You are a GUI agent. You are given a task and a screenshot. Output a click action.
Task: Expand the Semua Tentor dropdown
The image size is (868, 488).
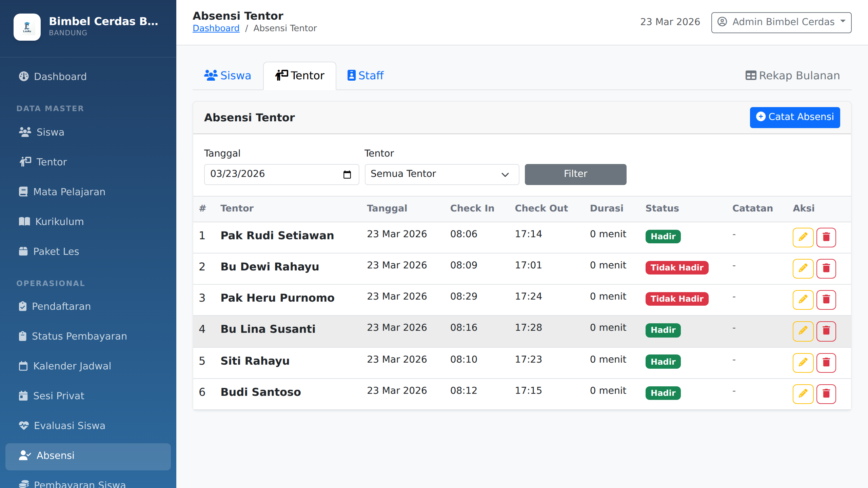[x=441, y=174]
